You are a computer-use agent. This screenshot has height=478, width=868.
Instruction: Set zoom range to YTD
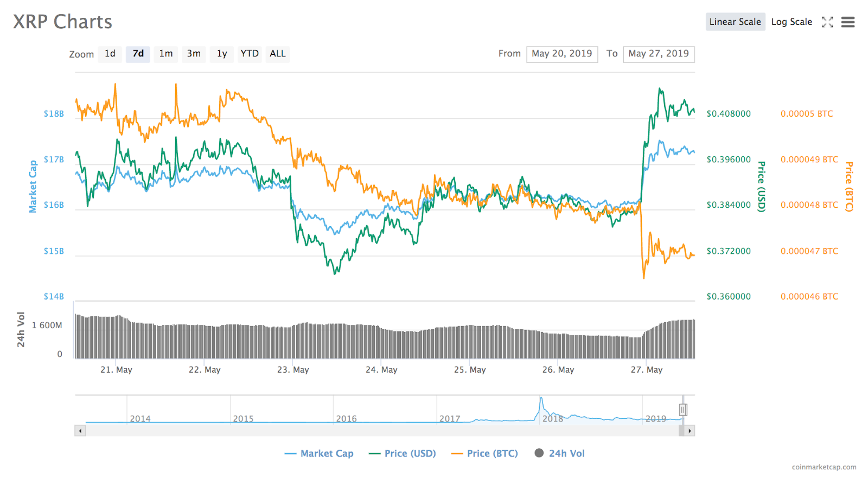click(250, 54)
